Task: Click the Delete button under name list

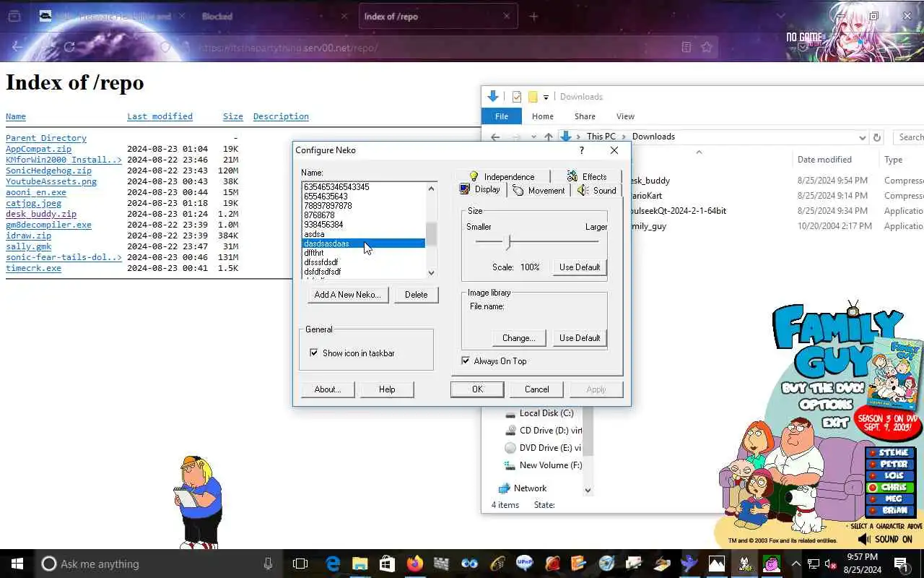Action: (417, 295)
